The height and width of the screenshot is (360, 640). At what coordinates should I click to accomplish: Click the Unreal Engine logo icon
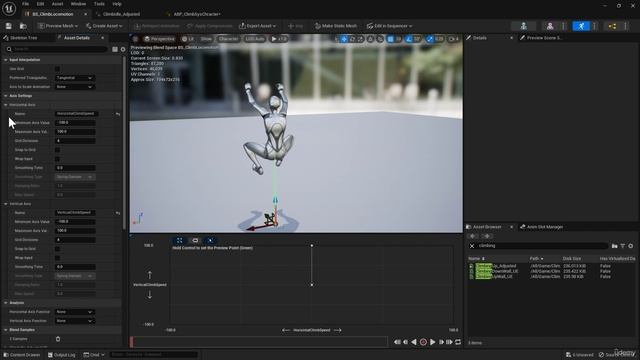(x=9, y=8)
